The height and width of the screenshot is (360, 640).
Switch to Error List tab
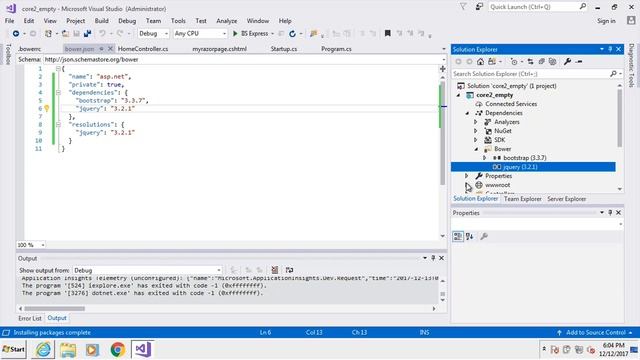tap(30, 318)
